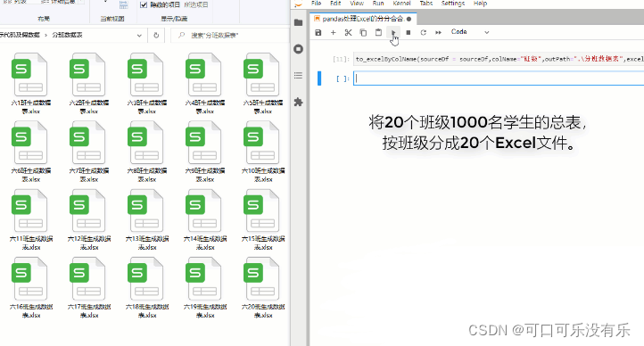
Task: Select file 六4班生成数据表.xlsx
Action: tap(204, 84)
